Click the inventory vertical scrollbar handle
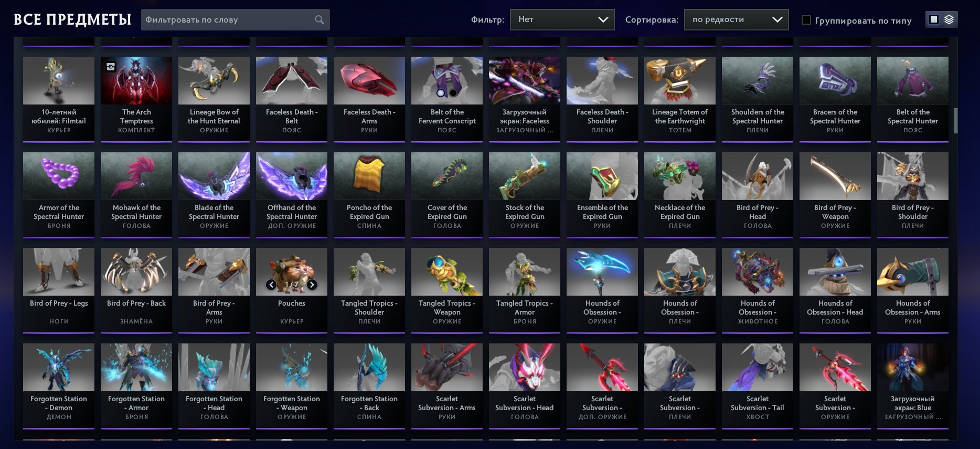Image resolution: width=980 pixels, height=449 pixels. click(x=955, y=121)
